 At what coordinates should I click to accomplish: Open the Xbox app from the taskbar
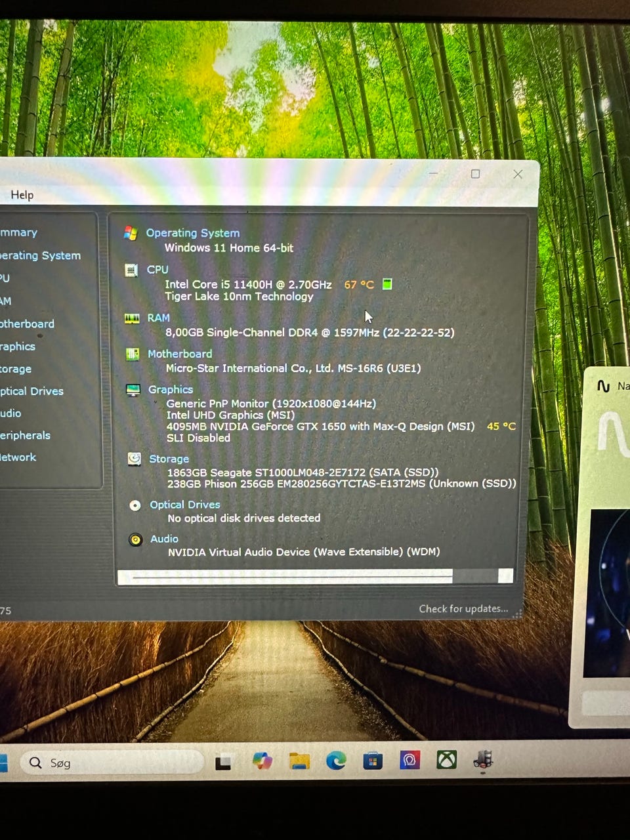click(x=447, y=760)
